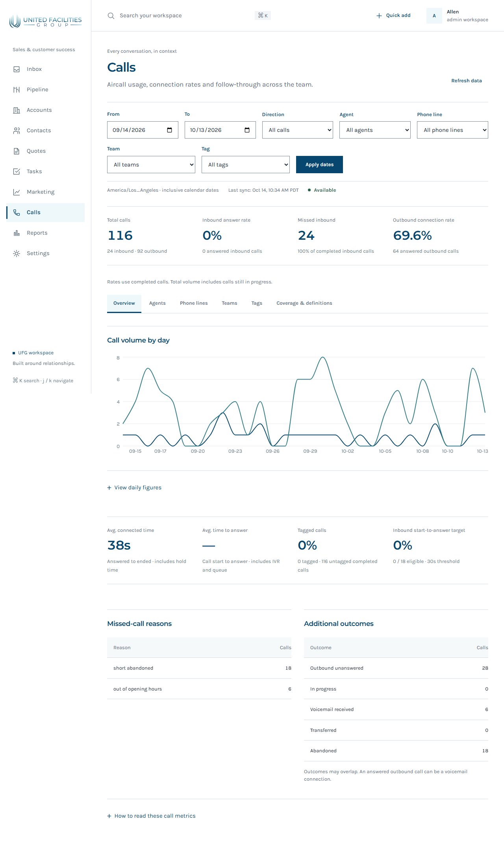Expand How to read these call metrics
Image resolution: width=504 pixels, height=848 pixels.
click(151, 816)
